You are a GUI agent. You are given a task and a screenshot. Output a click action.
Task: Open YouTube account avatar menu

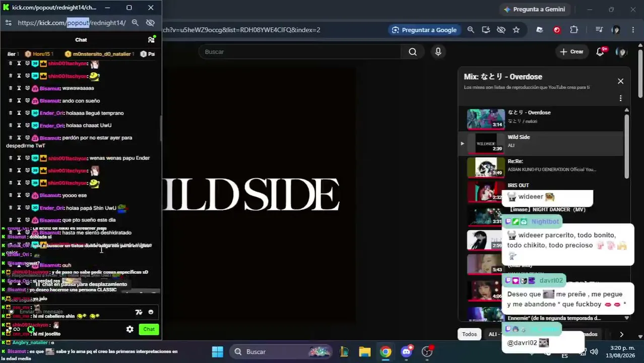click(621, 51)
